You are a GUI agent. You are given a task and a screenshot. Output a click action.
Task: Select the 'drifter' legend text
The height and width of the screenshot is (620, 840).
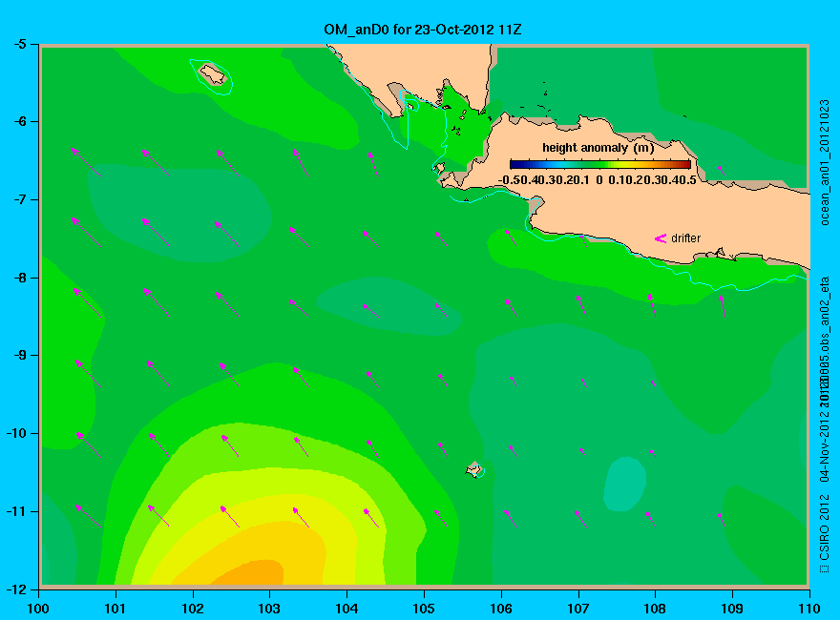(685, 238)
